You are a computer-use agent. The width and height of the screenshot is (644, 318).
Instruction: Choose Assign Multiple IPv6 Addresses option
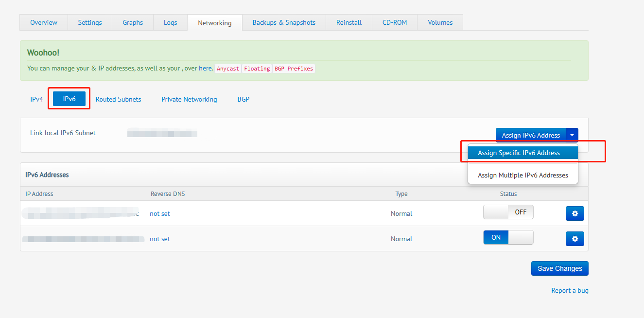tap(522, 175)
